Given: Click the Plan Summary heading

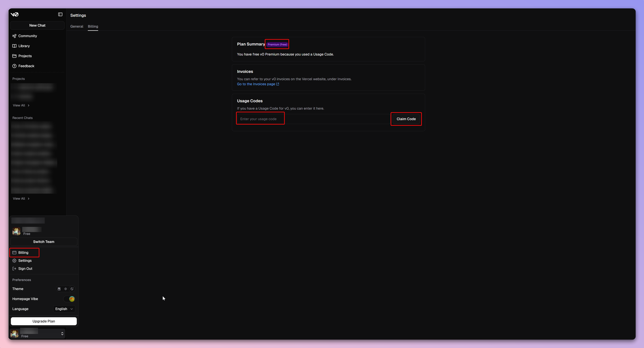Looking at the screenshot, I should point(251,44).
